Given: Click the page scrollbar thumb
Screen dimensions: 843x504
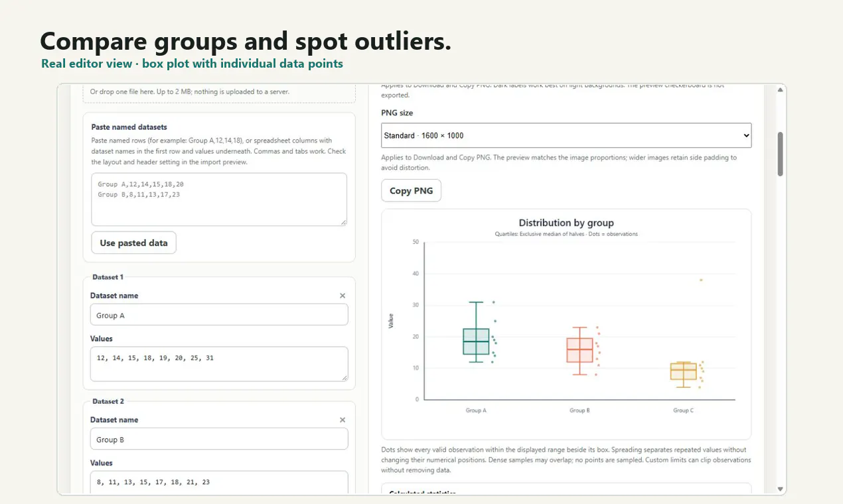Looking at the screenshot, I should (x=781, y=154).
